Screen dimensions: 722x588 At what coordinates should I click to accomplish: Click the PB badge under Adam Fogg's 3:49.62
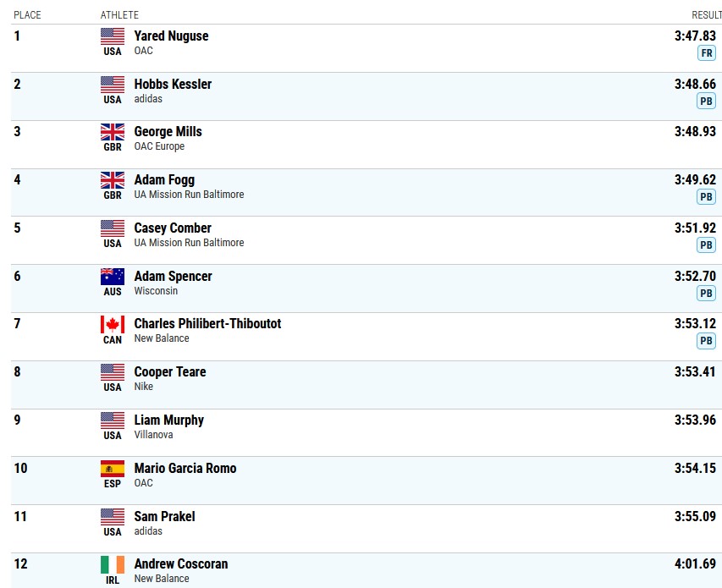tap(707, 197)
